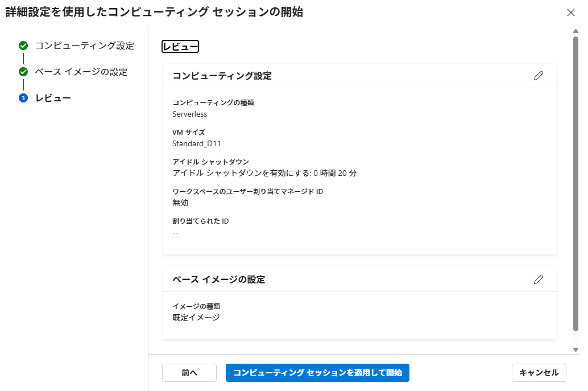588x391 pixels.
Task: Click the Standard_D11 VM size value
Action: [x=196, y=143]
